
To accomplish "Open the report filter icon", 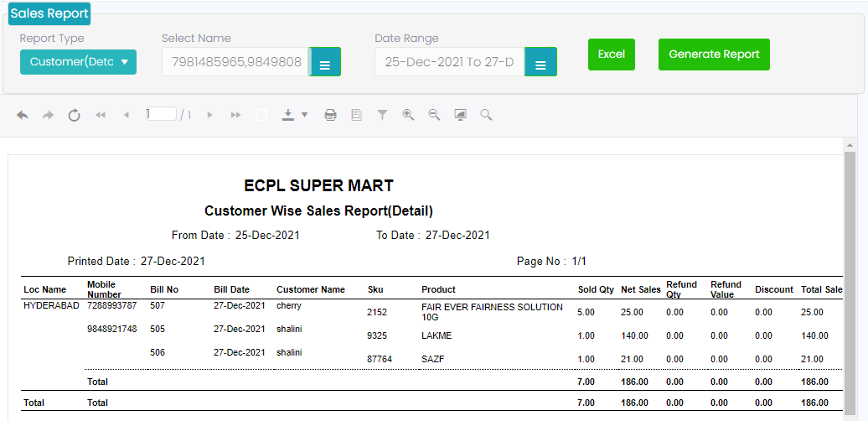I will click(x=382, y=115).
